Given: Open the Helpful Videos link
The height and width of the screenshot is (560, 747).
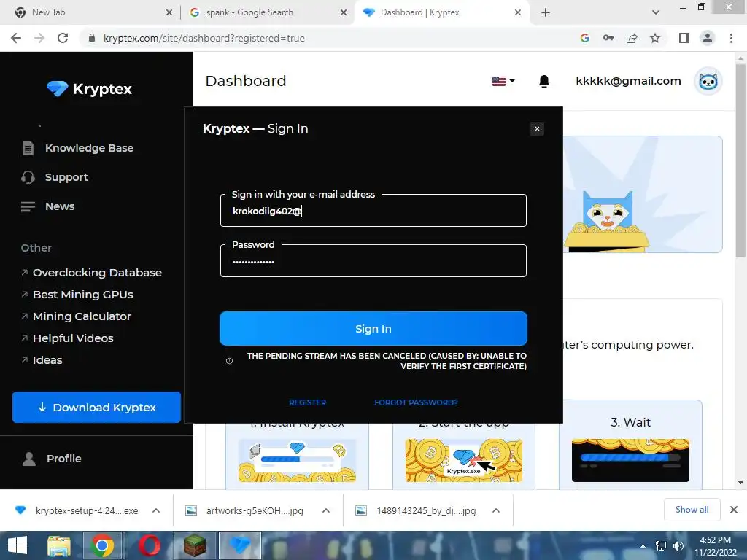Looking at the screenshot, I should [x=73, y=338].
